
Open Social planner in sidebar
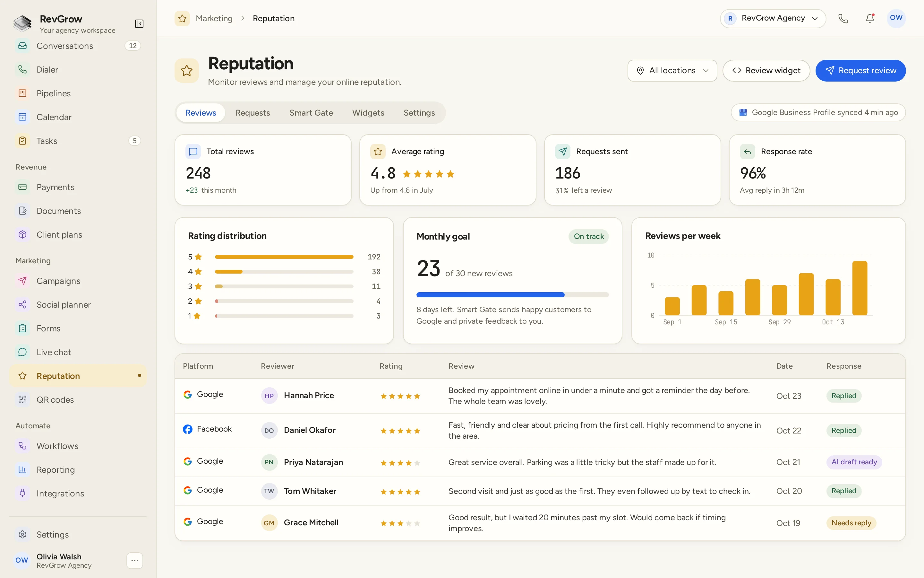point(78,304)
